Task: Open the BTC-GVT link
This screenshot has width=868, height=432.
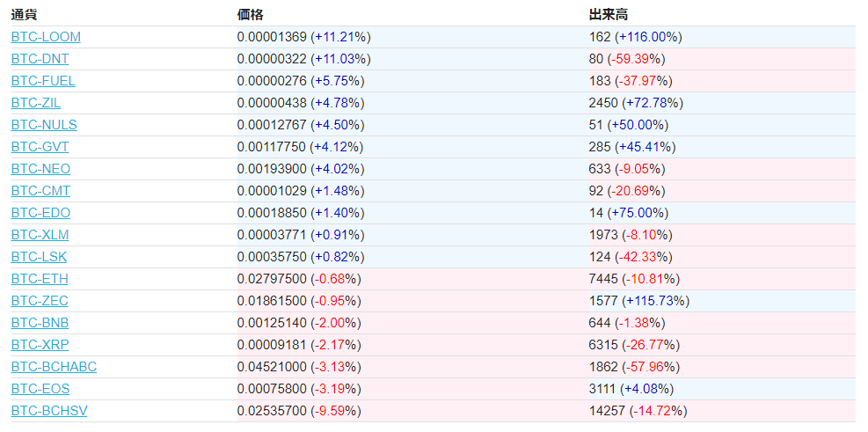Action: pyautogui.click(x=40, y=147)
